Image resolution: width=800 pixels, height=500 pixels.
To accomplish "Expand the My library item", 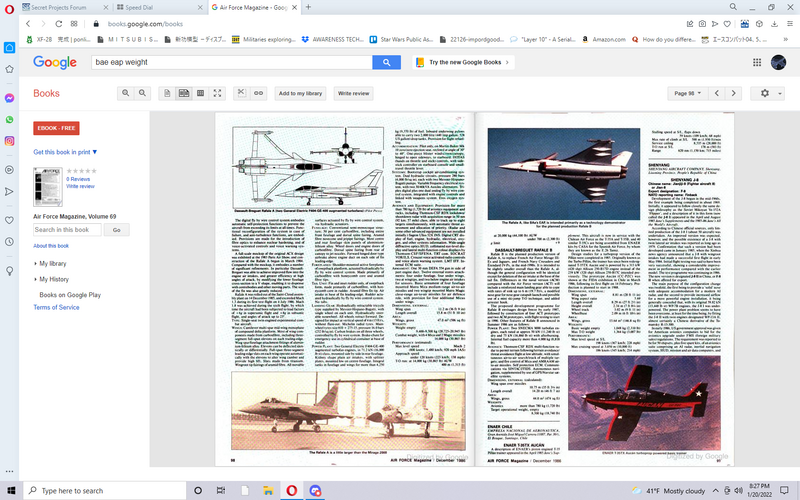I will coord(53,264).
